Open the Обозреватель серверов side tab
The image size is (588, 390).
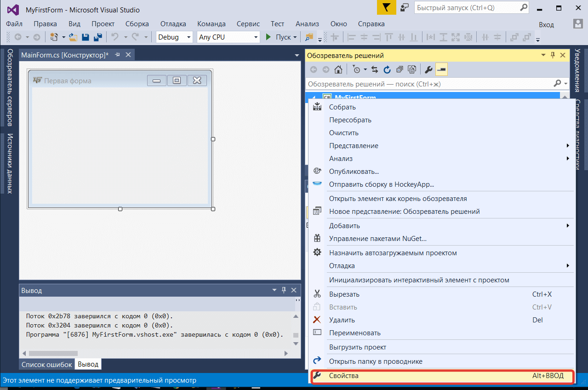click(10, 87)
